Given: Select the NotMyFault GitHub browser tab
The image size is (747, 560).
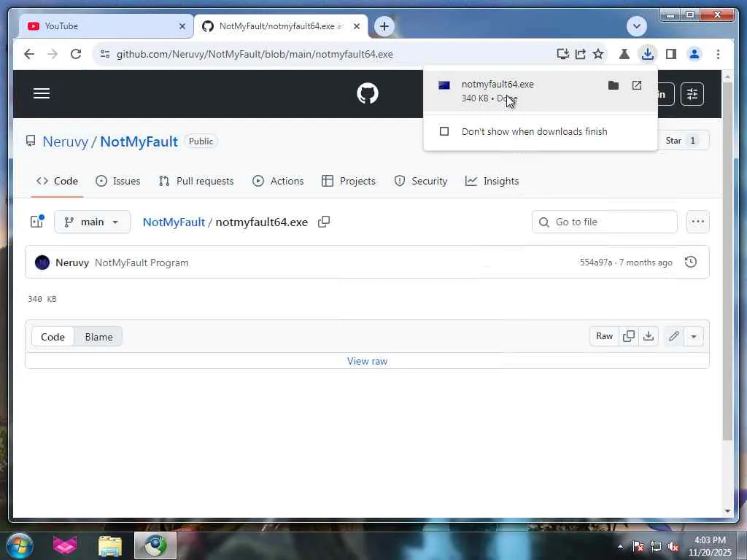Looking at the screenshot, I should 280,26.
